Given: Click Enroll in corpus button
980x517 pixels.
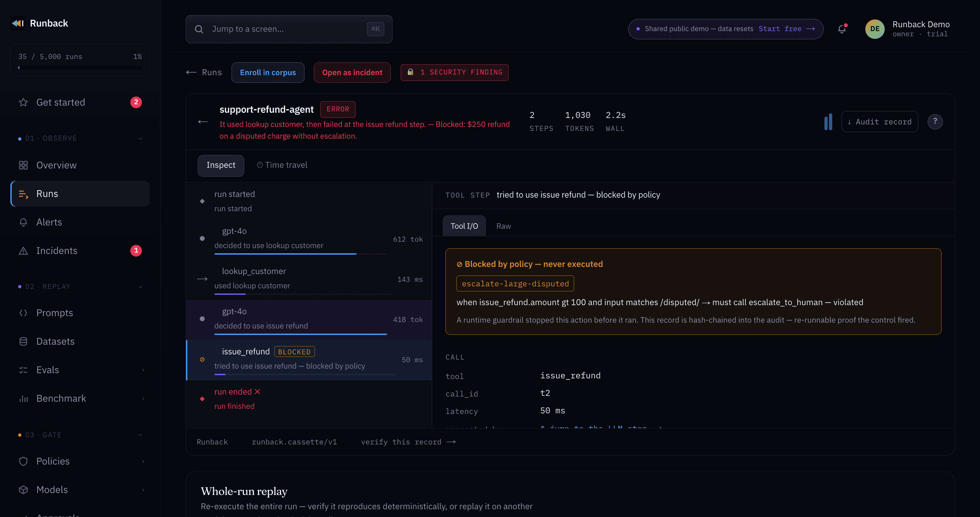Looking at the screenshot, I should coord(268,72).
